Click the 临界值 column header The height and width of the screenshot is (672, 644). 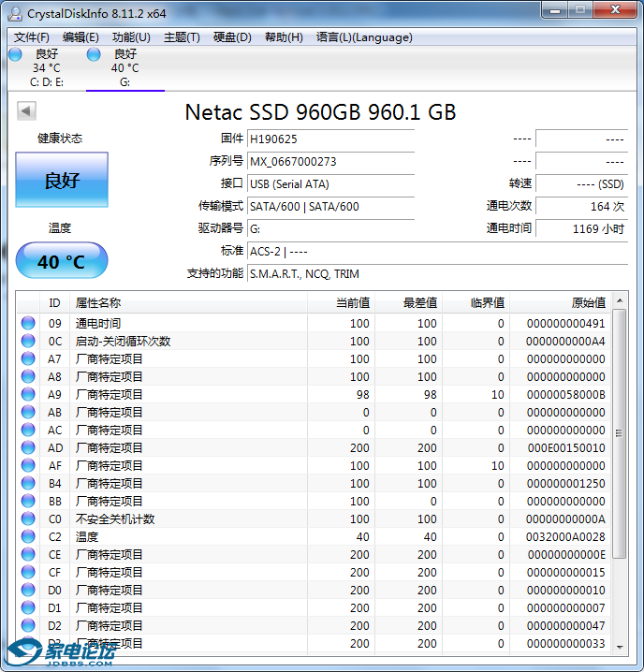(476, 303)
